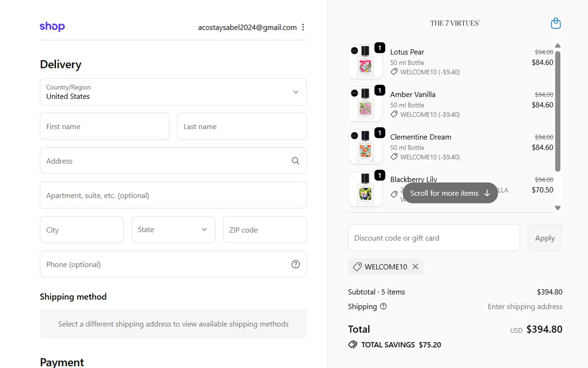Click the Lotus Pear product name
The width and height of the screenshot is (588, 368).
pyautogui.click(x=407, y=52)
